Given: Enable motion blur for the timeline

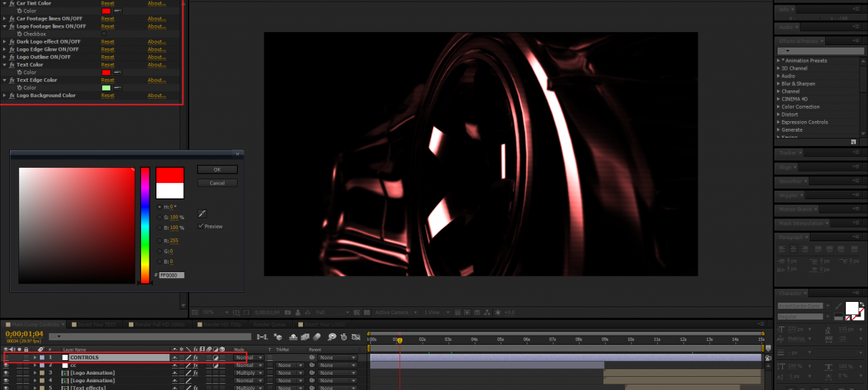Looking at the screenshot, I should (317, 336).
